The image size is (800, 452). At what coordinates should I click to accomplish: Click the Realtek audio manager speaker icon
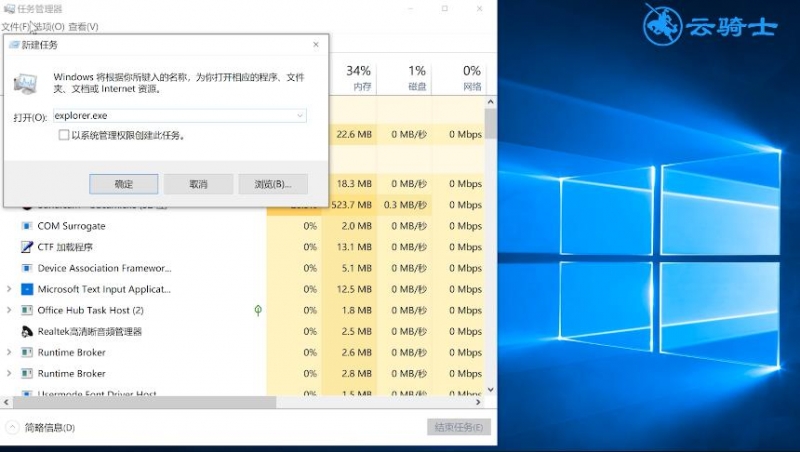(27, 332)
